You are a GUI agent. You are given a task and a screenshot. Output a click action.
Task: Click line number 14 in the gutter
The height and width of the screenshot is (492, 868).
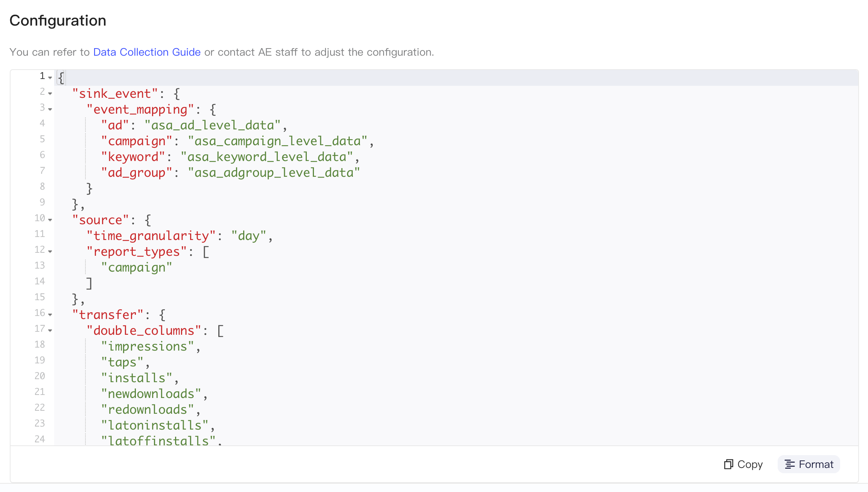pos(40,281)
